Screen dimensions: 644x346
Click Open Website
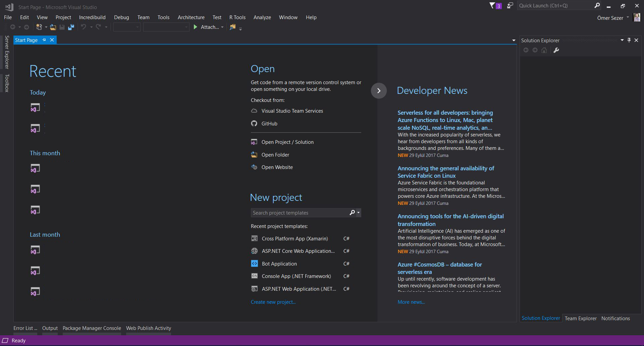(277, 167)
